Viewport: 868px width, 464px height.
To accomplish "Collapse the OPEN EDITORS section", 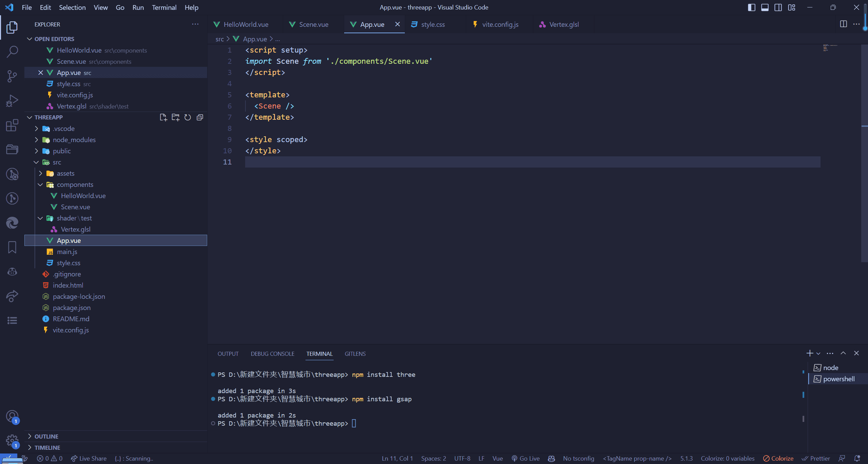I will coord(29,39).
